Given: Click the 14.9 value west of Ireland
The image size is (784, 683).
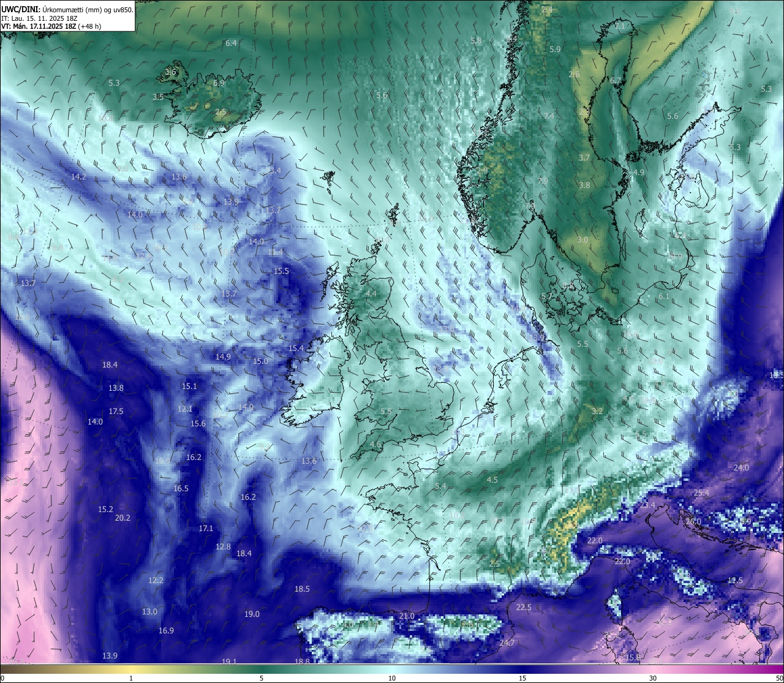Looking at the screenshot, I should point(223,357).
